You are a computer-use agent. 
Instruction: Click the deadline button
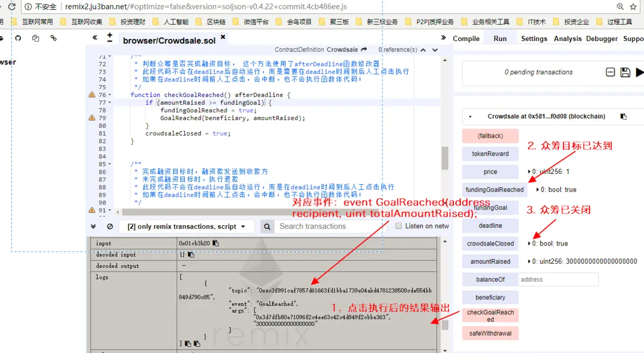(x=490, y=226)
